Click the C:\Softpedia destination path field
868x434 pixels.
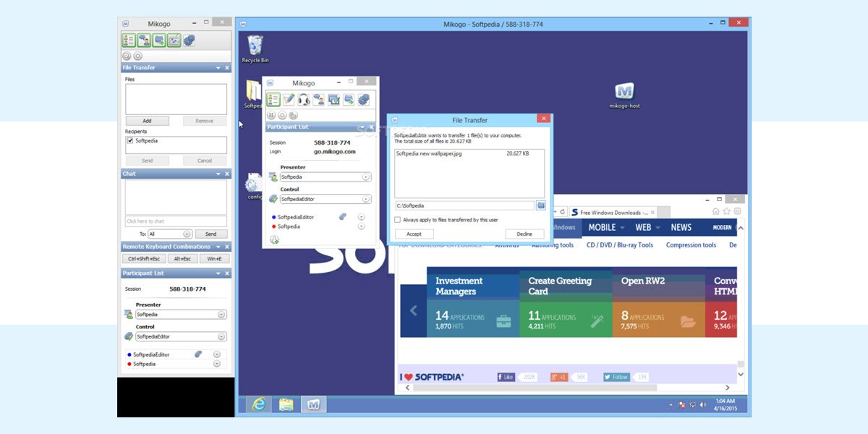coord(464,205)
